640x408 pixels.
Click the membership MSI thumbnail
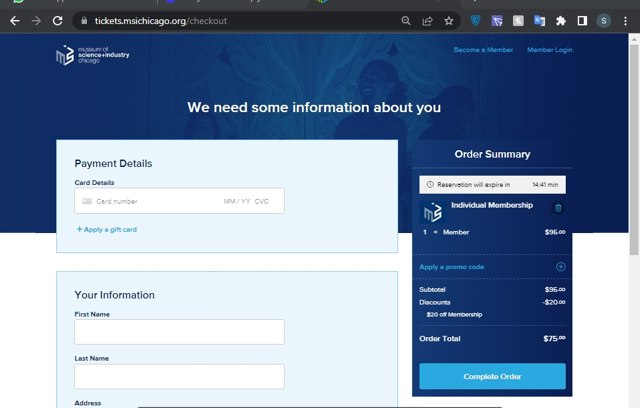coord(433,212)
